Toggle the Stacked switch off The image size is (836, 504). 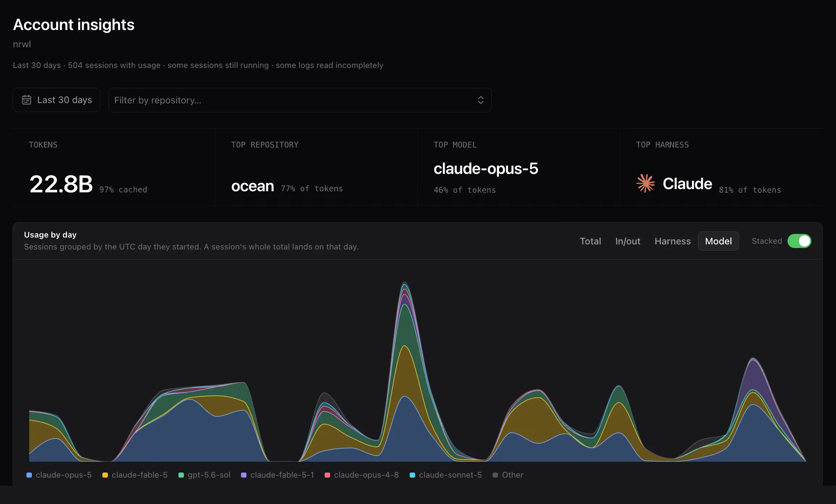coord(799,241)
